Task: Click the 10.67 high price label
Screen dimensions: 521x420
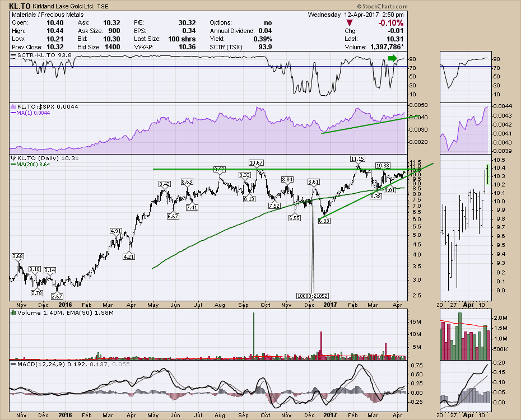Action: pos(256,163)
